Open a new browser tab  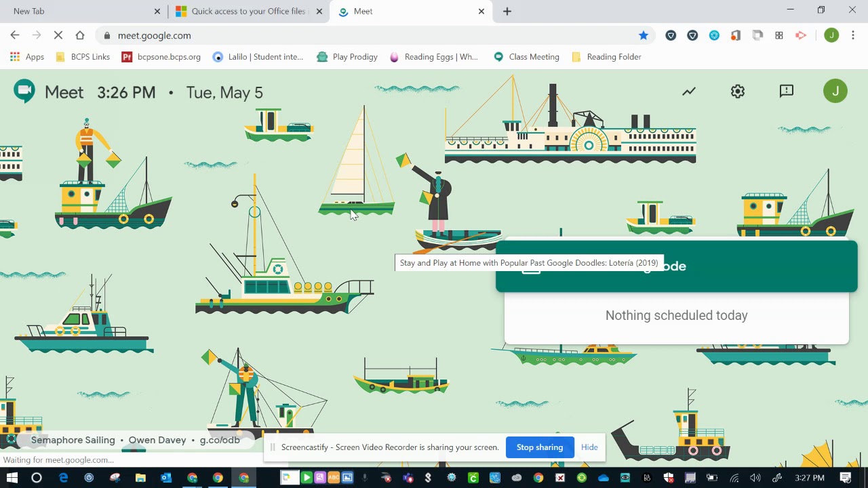507,12
